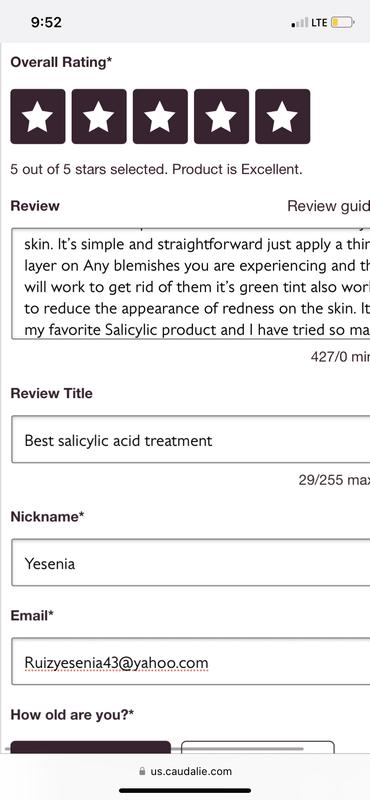This screenshot has width=370, height=800.
Task: Open the Review guidelines link
Action: point(329,206)
